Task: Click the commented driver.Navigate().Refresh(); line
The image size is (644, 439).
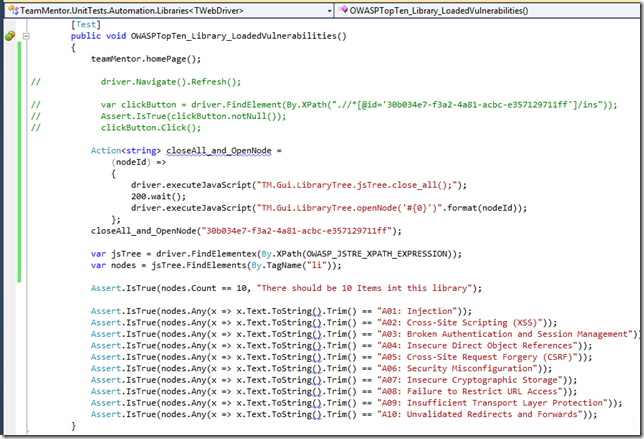Action: (171, 82)
